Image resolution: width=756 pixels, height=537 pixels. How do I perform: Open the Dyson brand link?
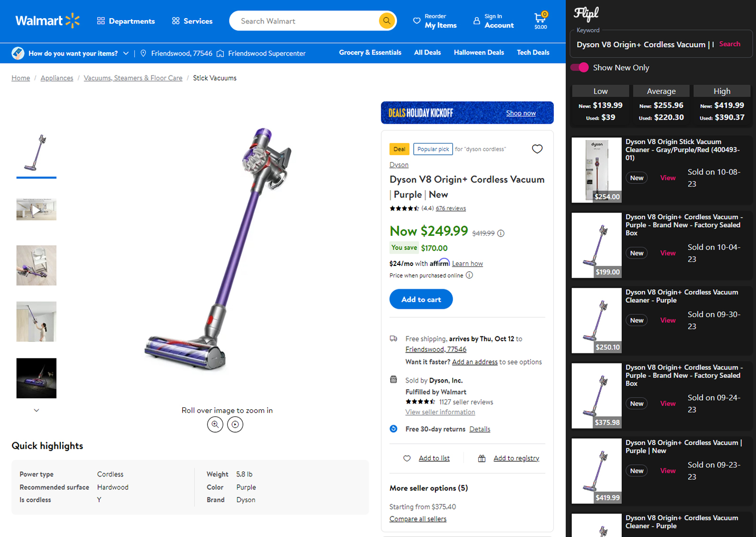(x=398, y=164)
